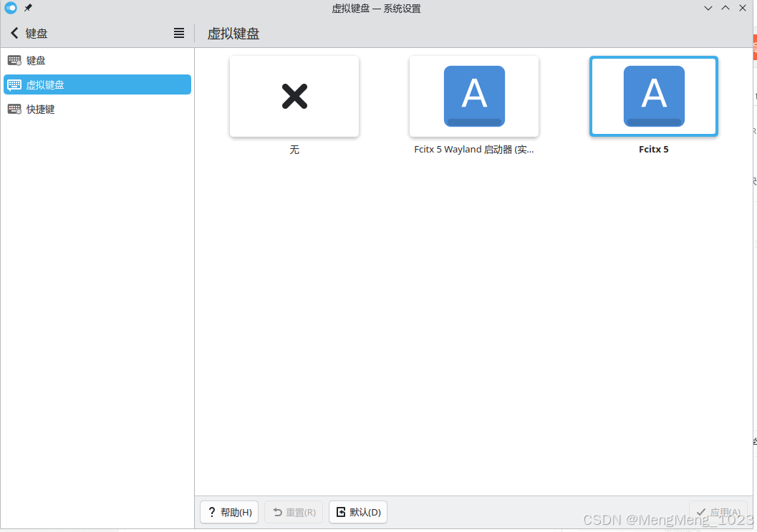Click the 无 label text

[294, 150]
